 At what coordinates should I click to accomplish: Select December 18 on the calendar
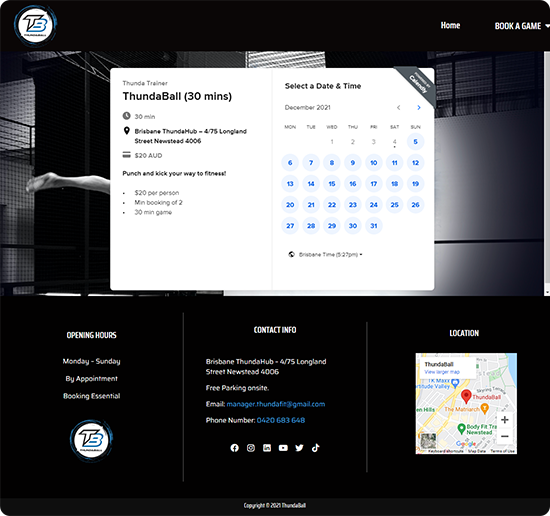(x=395, y=184)
